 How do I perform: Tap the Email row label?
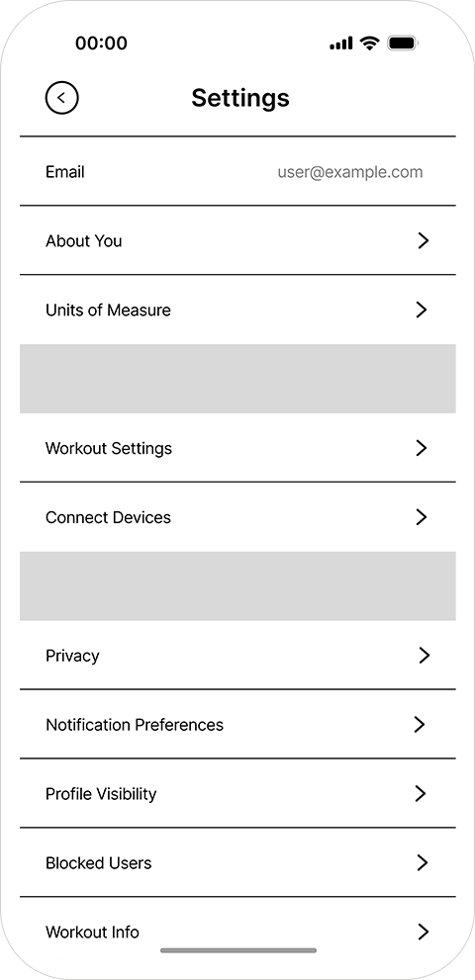click(65, 172)
